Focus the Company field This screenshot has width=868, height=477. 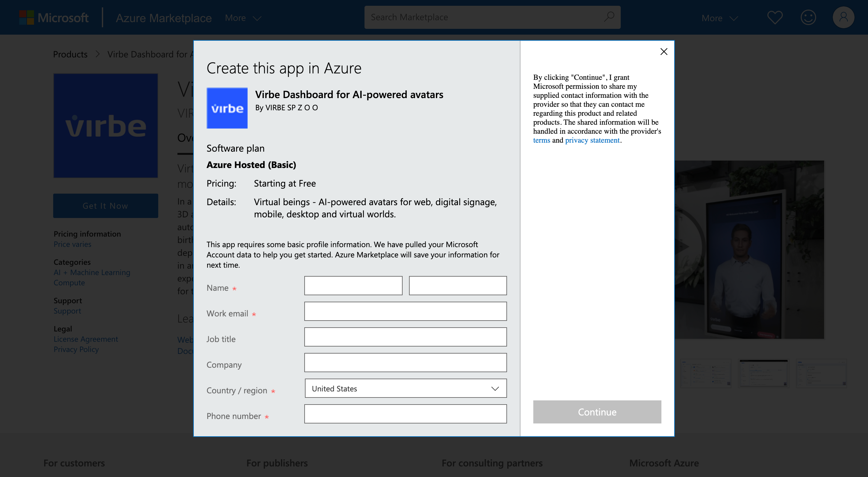pos(405,362)
